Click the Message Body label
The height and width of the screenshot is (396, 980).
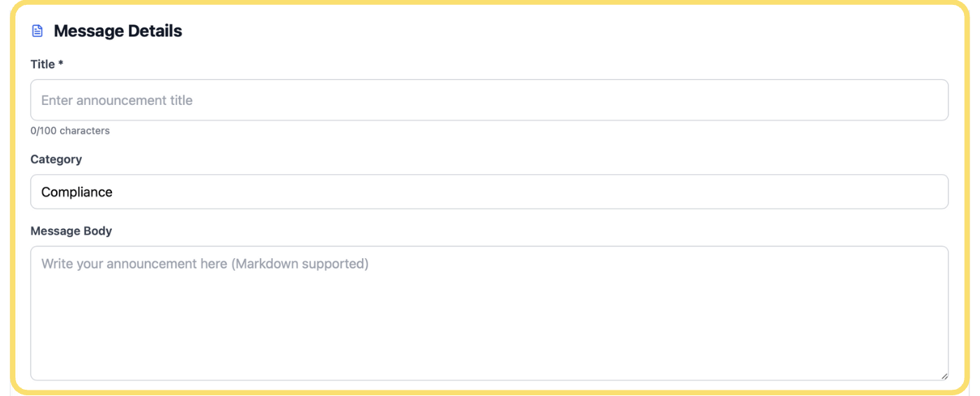pos(71,231)
